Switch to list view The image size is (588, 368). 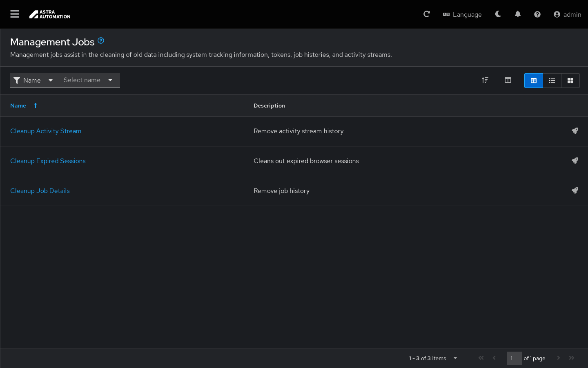click(552, 81)
